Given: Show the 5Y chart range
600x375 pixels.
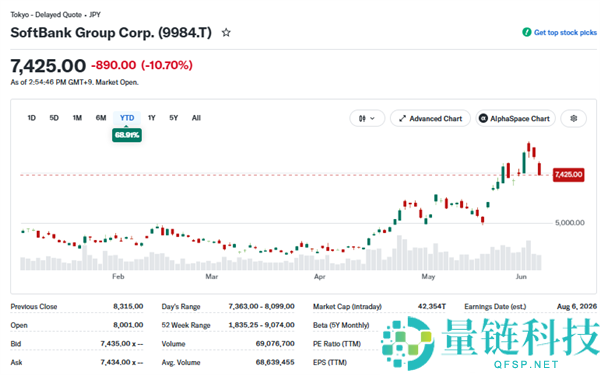Looking at the screenshot, I should pos(174,118).
